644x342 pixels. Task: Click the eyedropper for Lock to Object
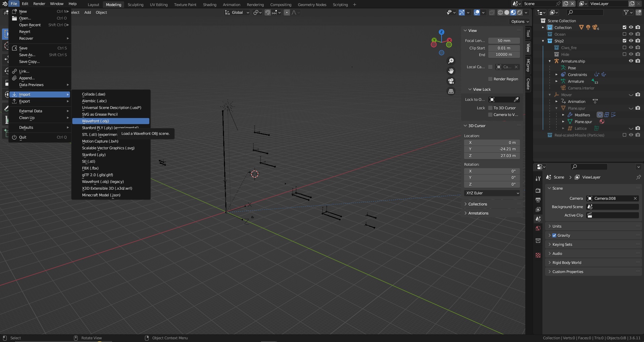pos(516,100)
